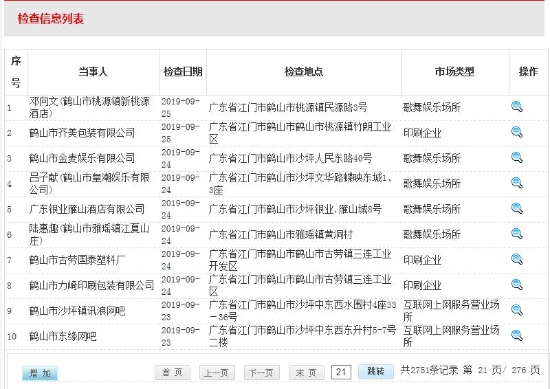
Task: Click the 市场类型 column header
Action: coord(455,72)
